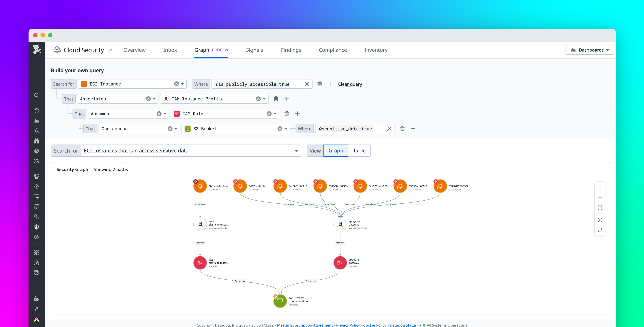Open the Security shield section in the sidebar
This screenshot has height=327, width=644.
tap(36, 227)
